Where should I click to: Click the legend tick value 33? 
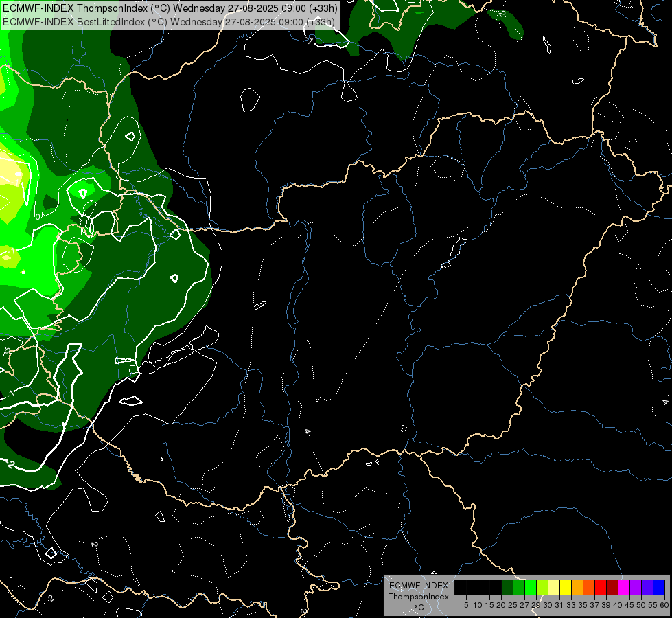click(571, 605)
